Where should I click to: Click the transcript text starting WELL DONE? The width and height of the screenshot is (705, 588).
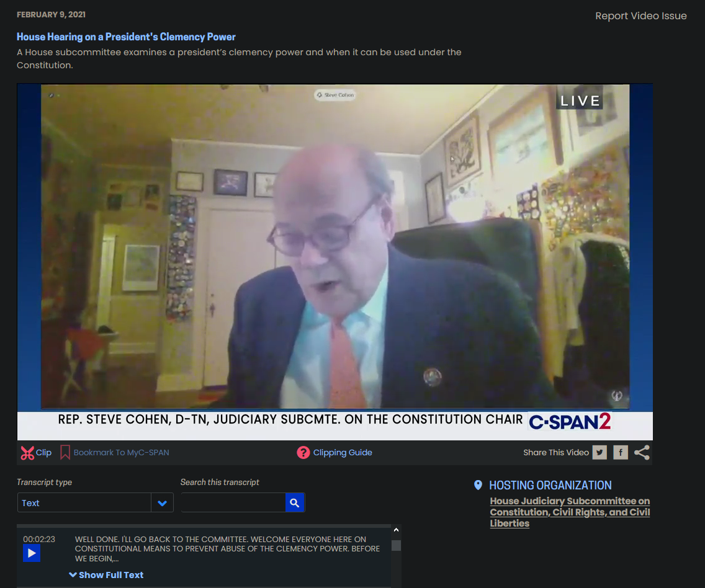point(227,549)
